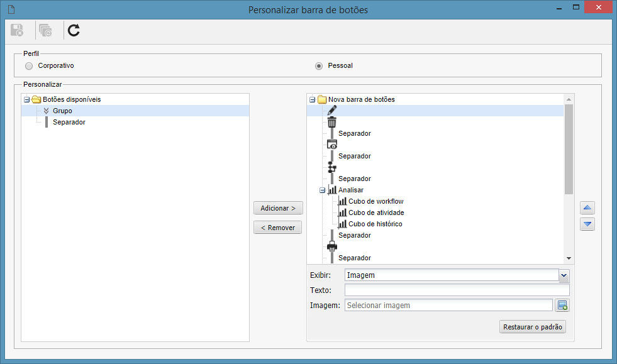Select the Separador just above Analisar
The image size is (617, 364).
(355, 179)
